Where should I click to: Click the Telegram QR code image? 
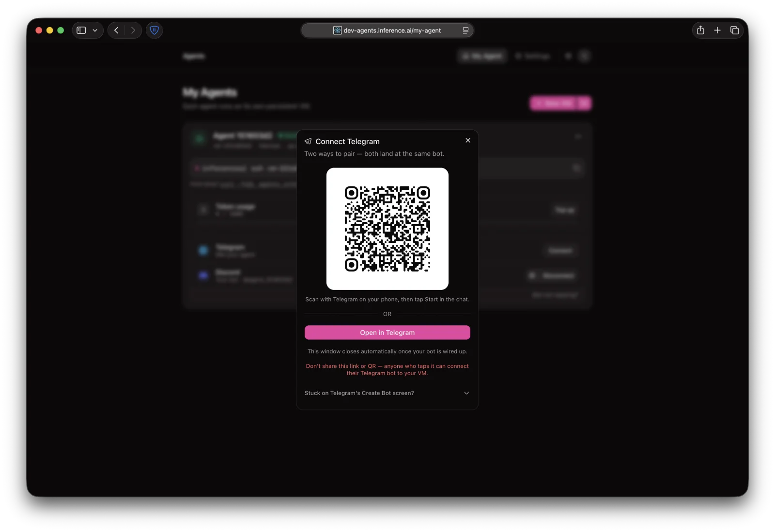pyautogui.click(x=387, y=229)
